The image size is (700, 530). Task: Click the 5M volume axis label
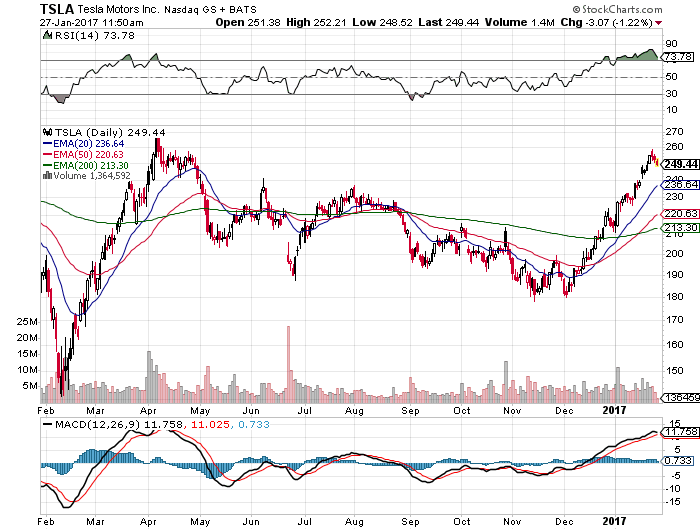pyautogui.click(x=30, y=386)
